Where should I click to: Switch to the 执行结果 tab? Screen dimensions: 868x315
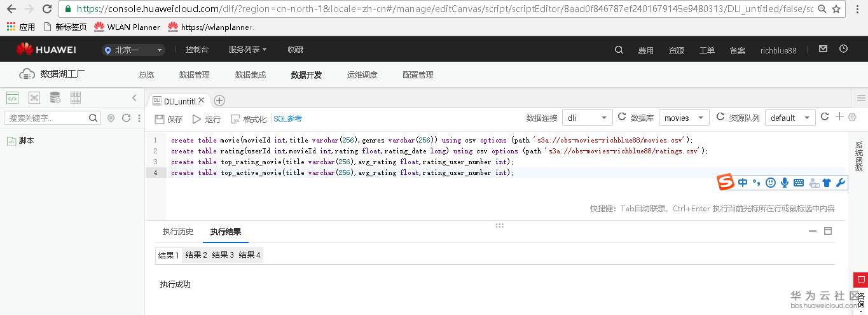pyautogui.click(x=226, y=232)
